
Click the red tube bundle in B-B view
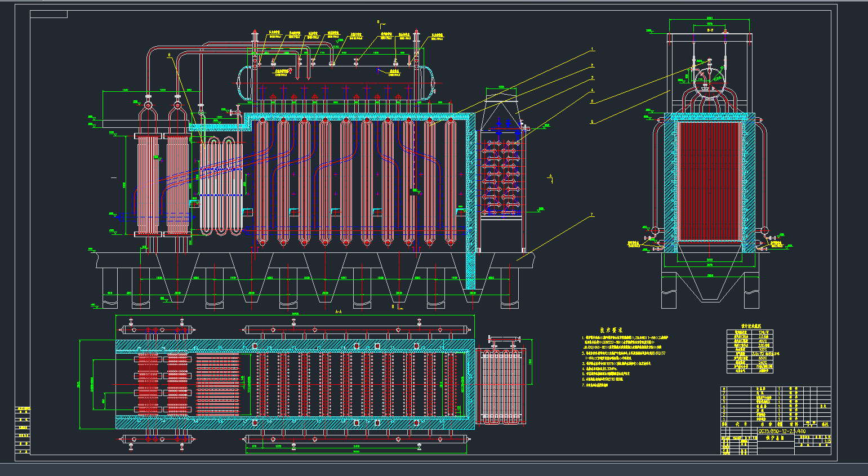709,181
